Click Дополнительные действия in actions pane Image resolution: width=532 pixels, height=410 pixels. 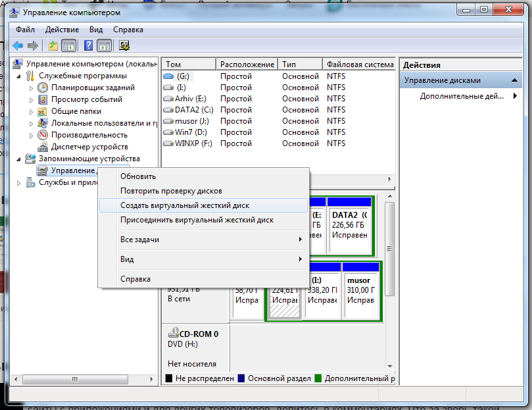point(462,96)
